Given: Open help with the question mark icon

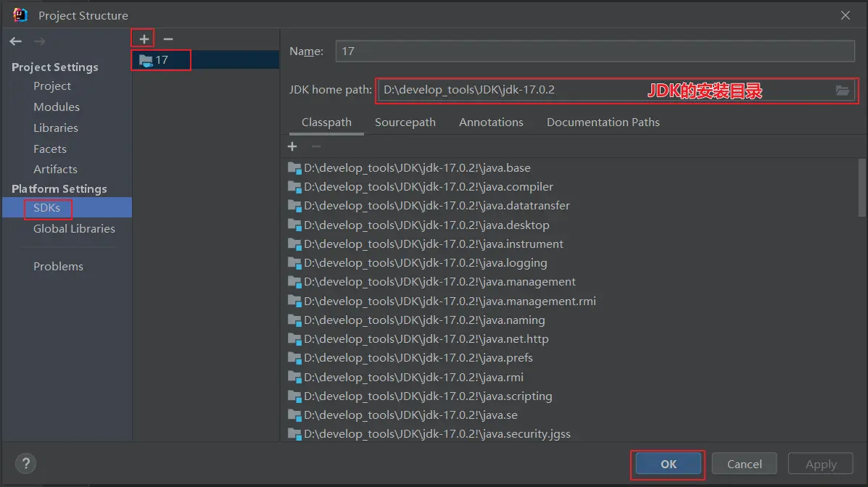Looking at the screenshot, I should point(25,464).
